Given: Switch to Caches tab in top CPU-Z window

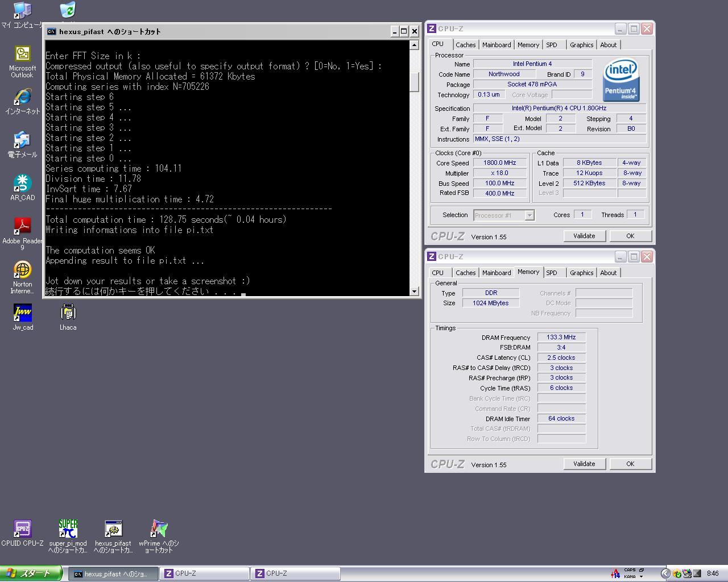Looking at the screenshot, I should 465,45.
